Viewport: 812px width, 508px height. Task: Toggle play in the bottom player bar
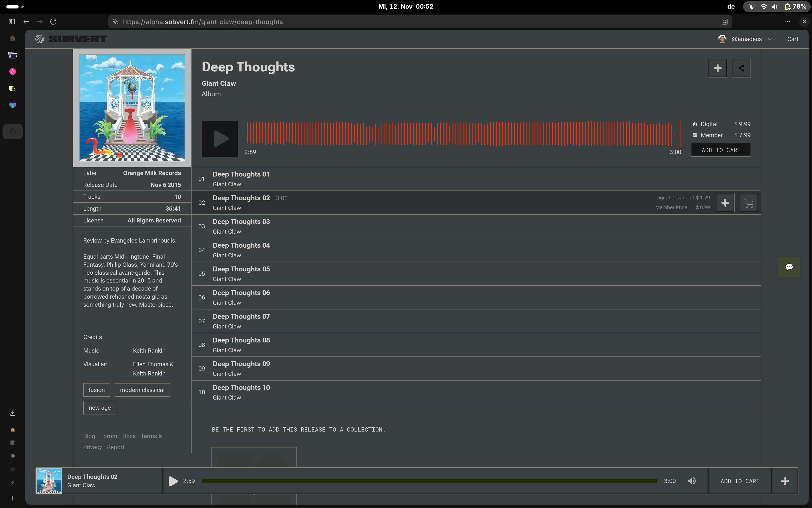(x=173, y=481)
